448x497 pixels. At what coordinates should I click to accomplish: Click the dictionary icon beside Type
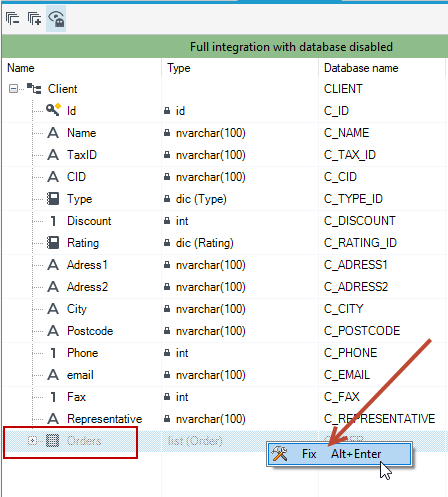click(x=53, y=199)
